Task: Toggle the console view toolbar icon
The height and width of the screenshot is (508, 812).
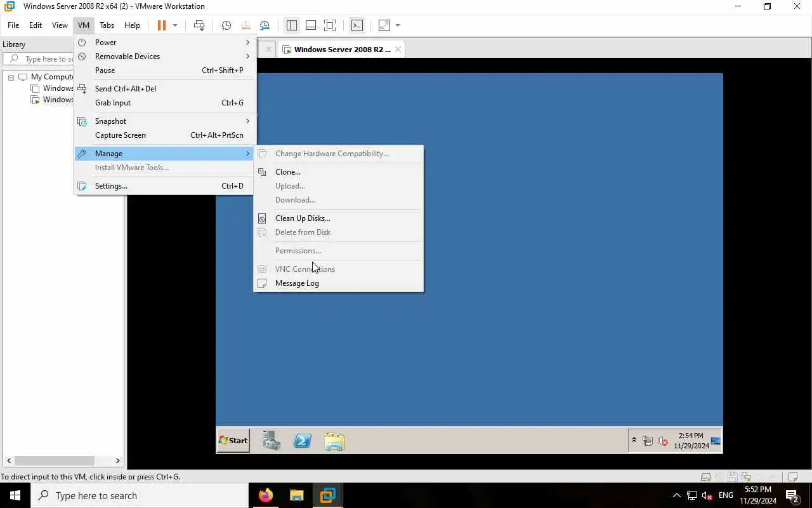Action: click(x=357, y=25)
